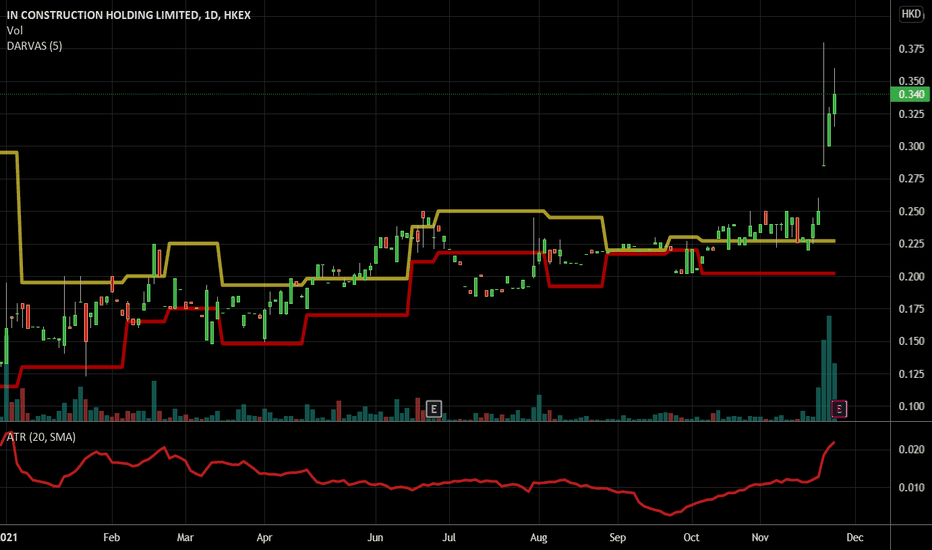The width and height of the screenshot is (932, 550).
Task: Click the 0.325 price axis label
Action: pos(911,114)
